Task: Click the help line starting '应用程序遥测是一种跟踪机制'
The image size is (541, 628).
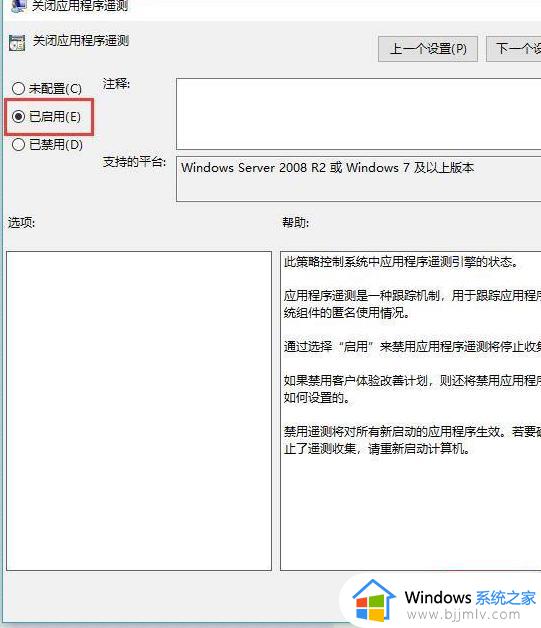Action: click(x=412, y=296)
